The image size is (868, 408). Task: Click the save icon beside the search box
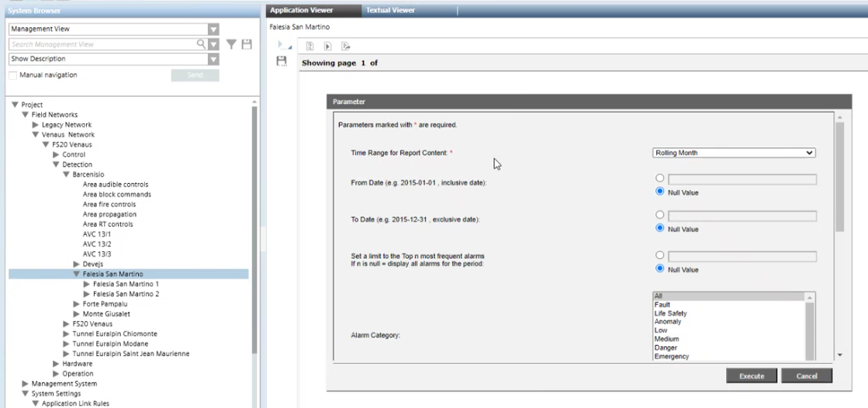[x=247, y=45]
